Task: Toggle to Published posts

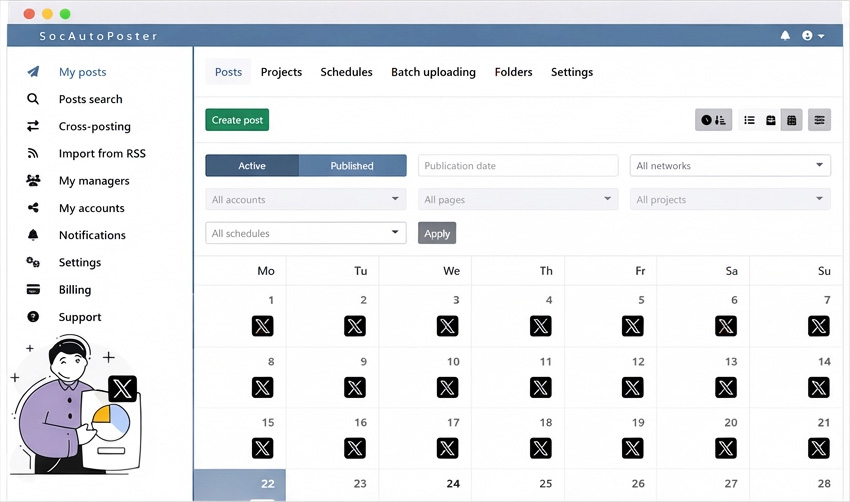Action: 352,166
